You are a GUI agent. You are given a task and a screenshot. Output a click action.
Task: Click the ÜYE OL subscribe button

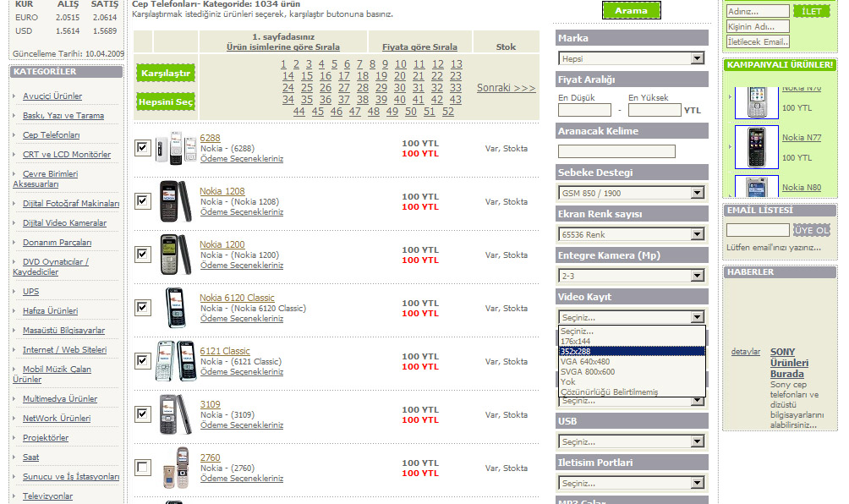pyautogui.click(x=811, y=230)
